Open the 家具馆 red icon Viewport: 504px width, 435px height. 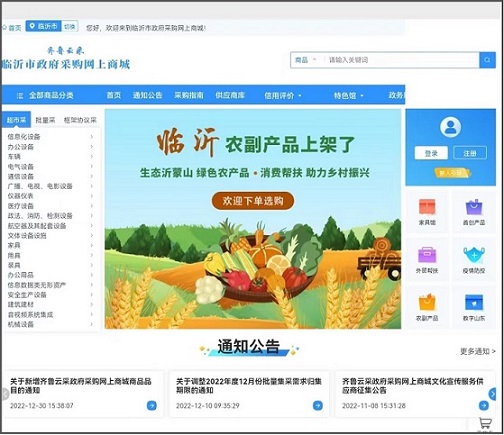427,207
